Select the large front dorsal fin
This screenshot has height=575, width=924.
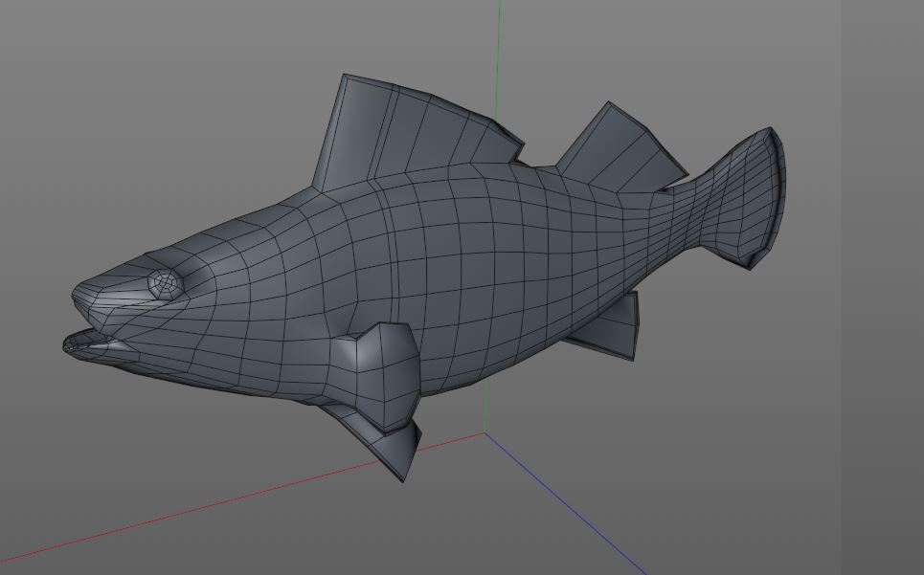coord(416,129)
